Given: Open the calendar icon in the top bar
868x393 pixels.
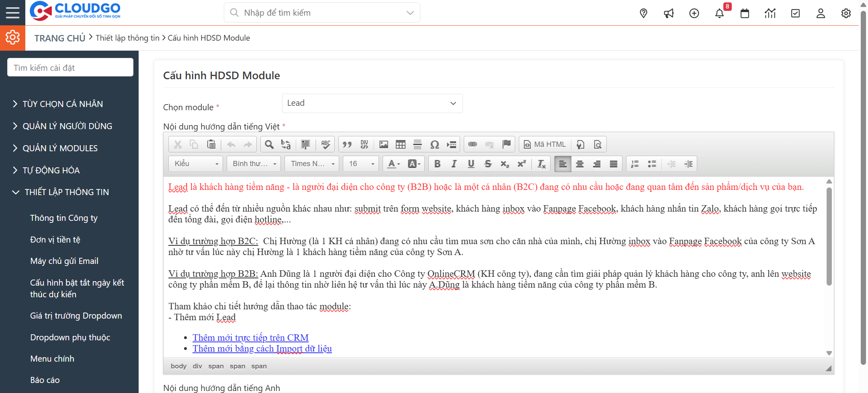Looking at the screenshot, I should pyautogui.click(x=745, y=13).
